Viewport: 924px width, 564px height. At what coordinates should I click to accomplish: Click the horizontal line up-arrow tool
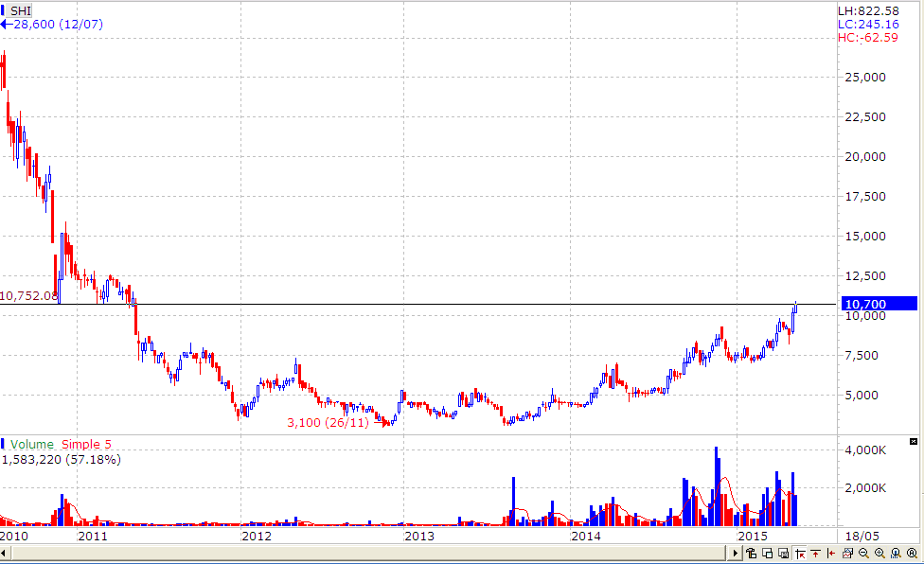point(815,553)
